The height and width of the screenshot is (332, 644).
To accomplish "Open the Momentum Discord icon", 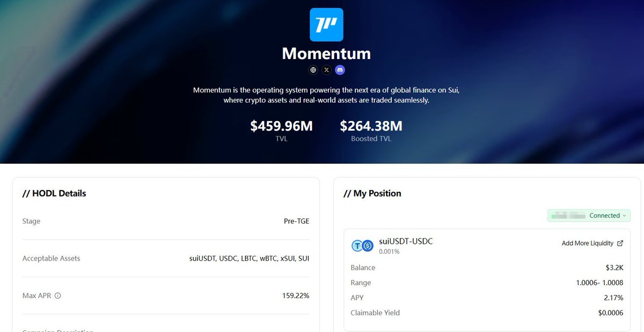I will [x=340, y=70].
